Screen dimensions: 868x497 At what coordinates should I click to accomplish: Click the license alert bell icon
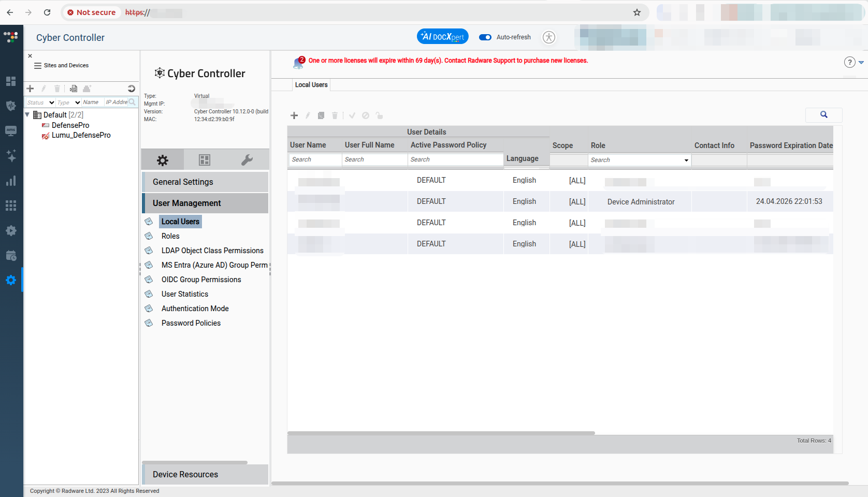point(298,63)
